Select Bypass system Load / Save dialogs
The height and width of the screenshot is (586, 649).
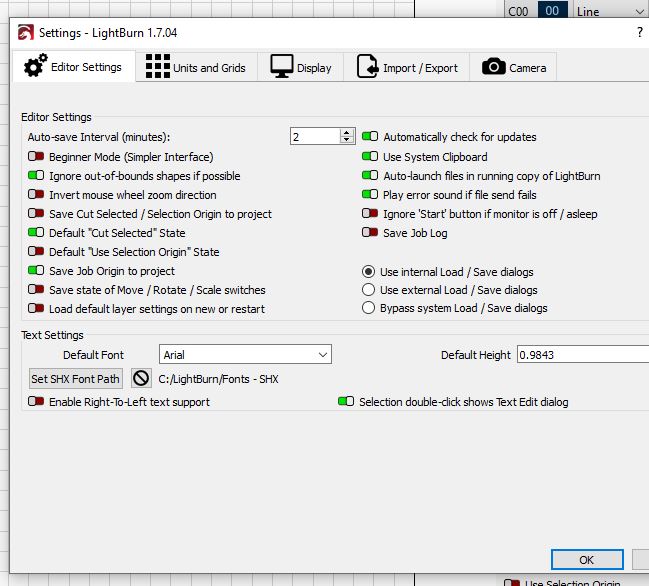[368, 308]
